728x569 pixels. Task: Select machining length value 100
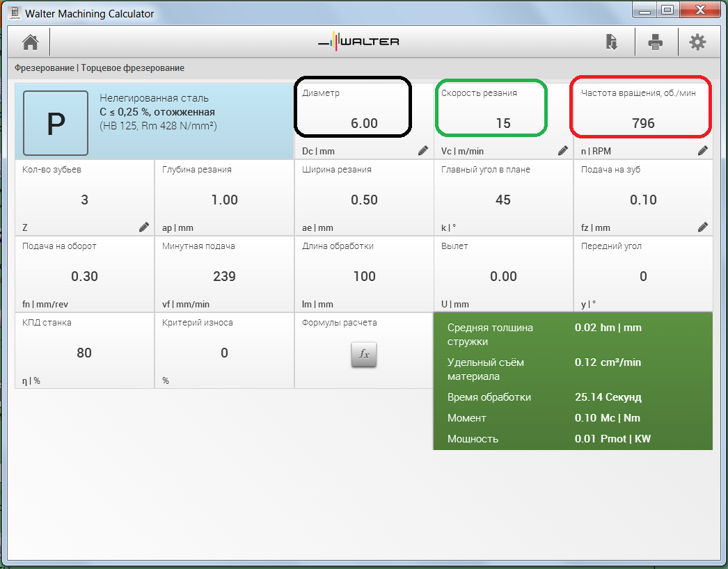click(x=364, y=276)
